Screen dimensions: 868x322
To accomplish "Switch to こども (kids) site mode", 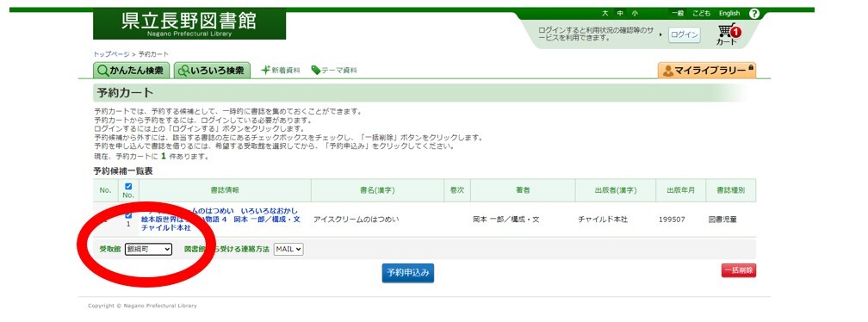I will [701, 13].
